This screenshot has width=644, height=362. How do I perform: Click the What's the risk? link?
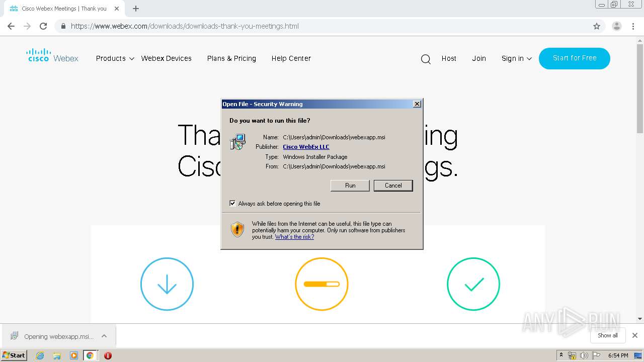294,237
